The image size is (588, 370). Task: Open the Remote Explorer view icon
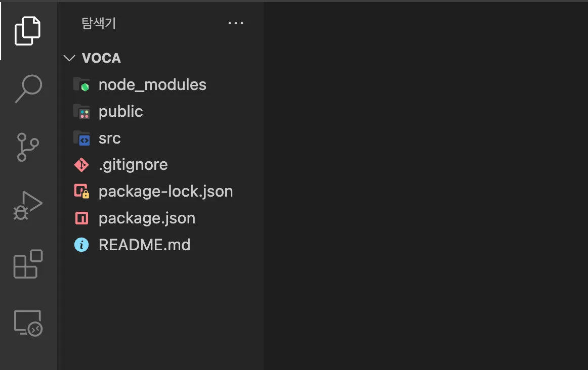click(28, 322)
